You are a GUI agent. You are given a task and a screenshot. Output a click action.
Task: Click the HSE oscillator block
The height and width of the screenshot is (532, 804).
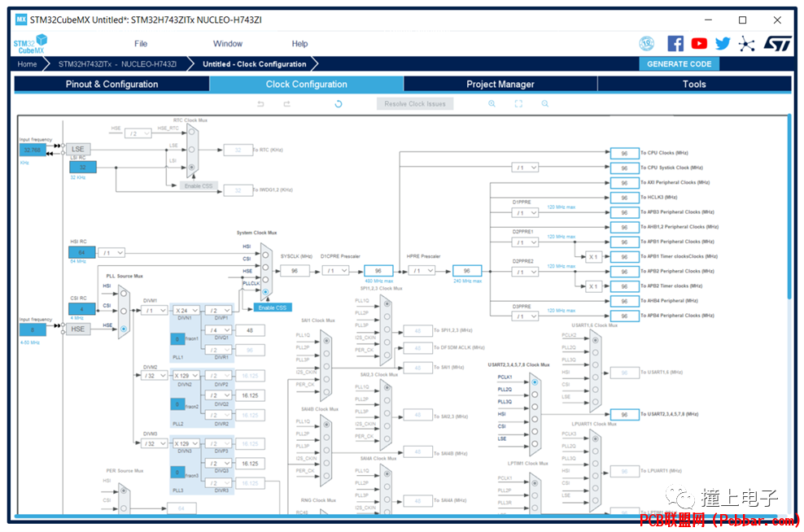tap(78, 329)
